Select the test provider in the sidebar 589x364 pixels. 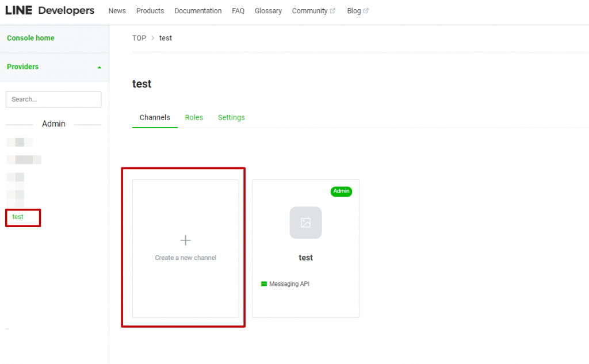point(17,217)
